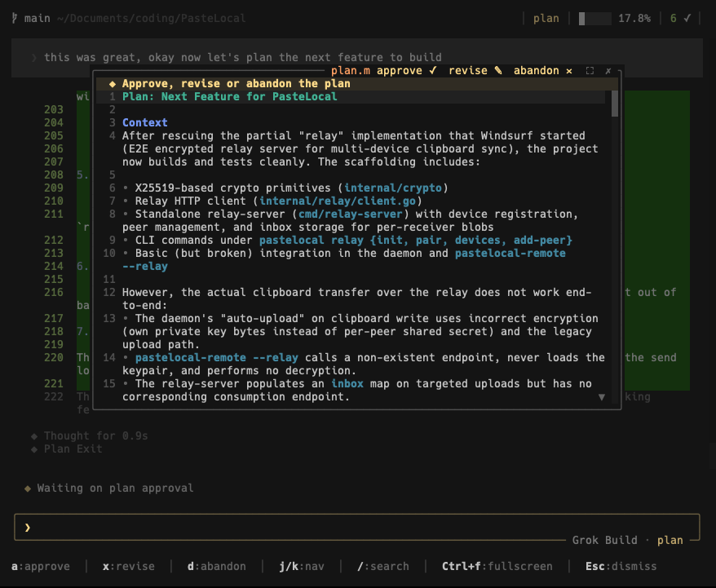716x588 pixels.
Task: Click the d:abandon shortcut hint
Action: (216, 567)
